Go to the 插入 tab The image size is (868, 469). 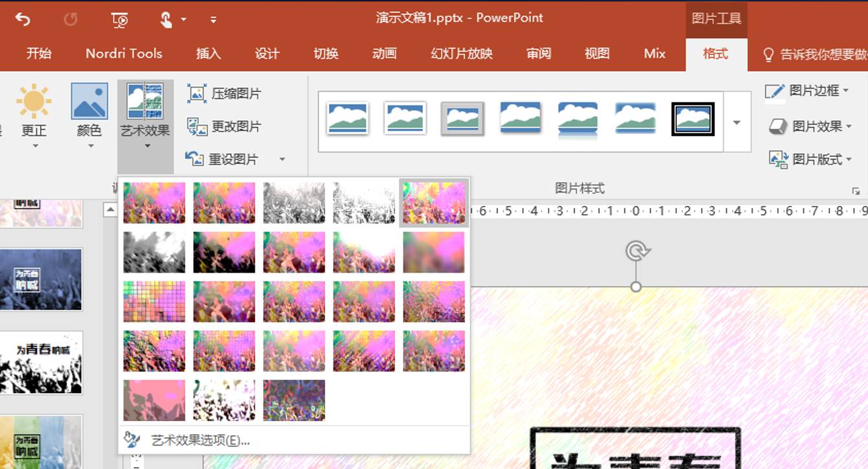pos(209,54)
